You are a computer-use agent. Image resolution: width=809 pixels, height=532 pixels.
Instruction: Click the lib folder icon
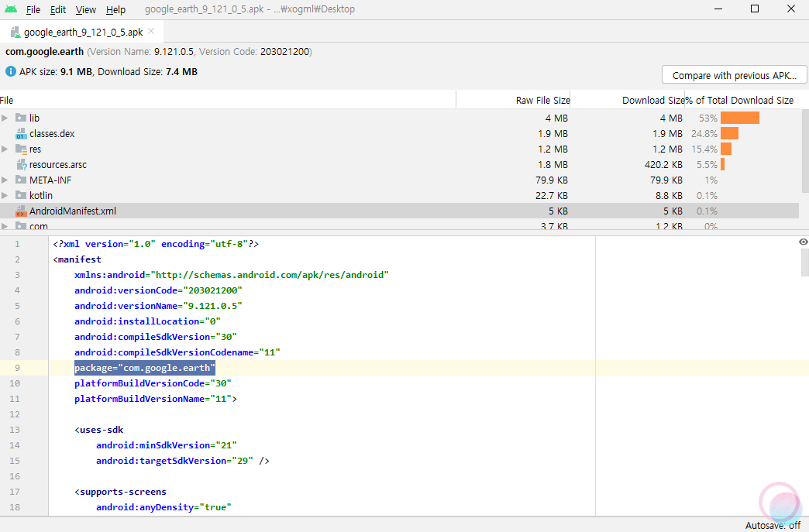(x=21, y=118)
